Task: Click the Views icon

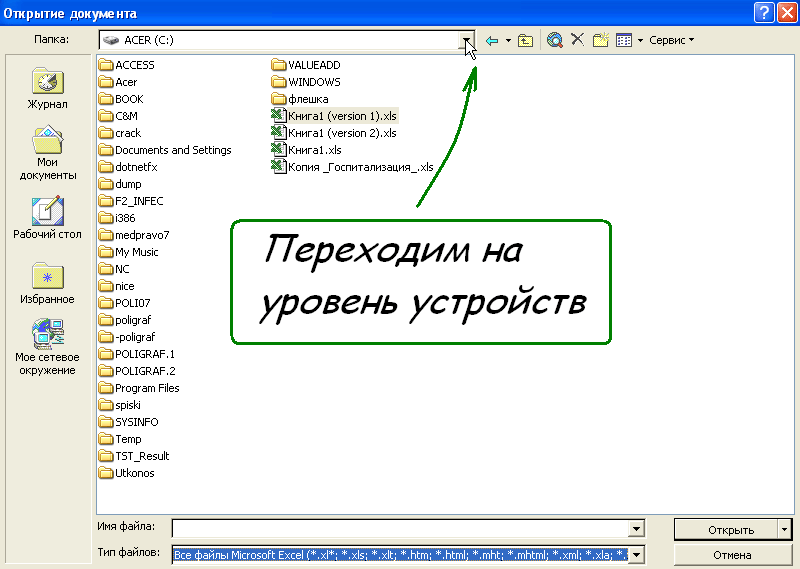Action: tap(624, 40)
